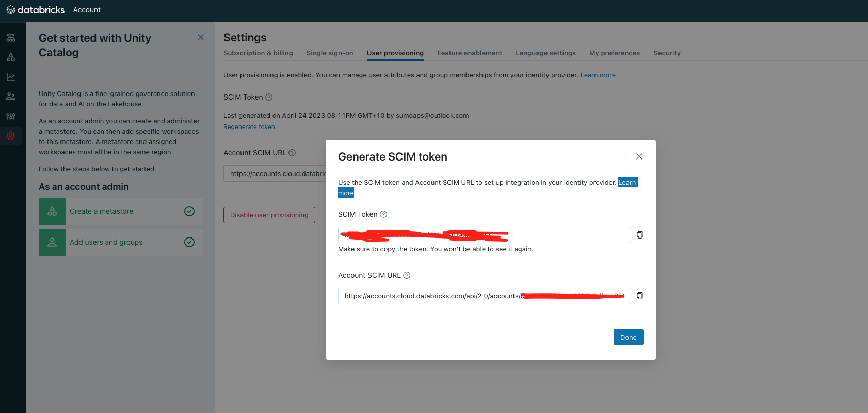Copy the SCIM token with copy icon
The width and height of the screenshot is (868, 413).
coord(640,235)
